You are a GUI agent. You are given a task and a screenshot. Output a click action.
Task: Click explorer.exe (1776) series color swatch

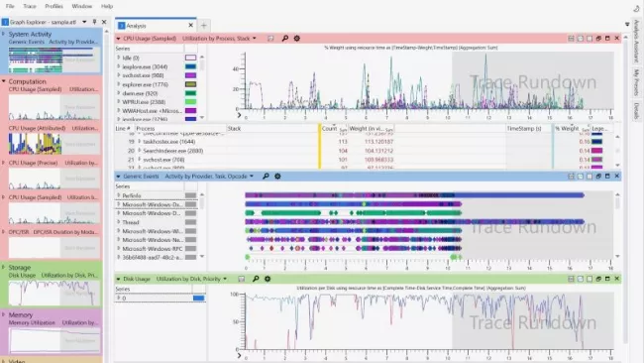(x=190, y=84)
